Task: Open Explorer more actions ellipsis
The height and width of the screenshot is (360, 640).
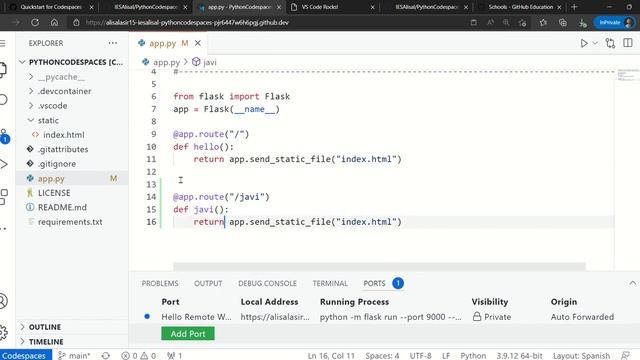Action: [113, 43]
